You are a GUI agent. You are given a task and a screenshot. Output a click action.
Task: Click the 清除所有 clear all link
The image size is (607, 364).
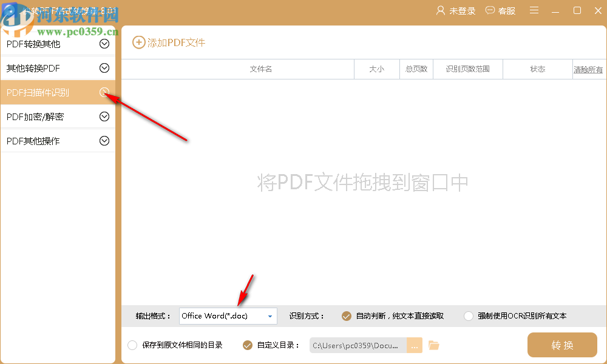pyautogui.click(x=588, y=69)
